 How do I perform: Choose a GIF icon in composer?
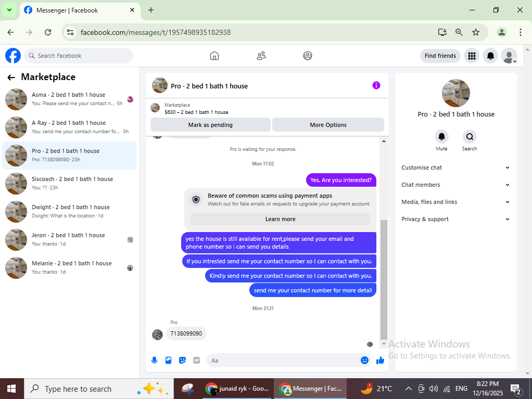point(196,361)
